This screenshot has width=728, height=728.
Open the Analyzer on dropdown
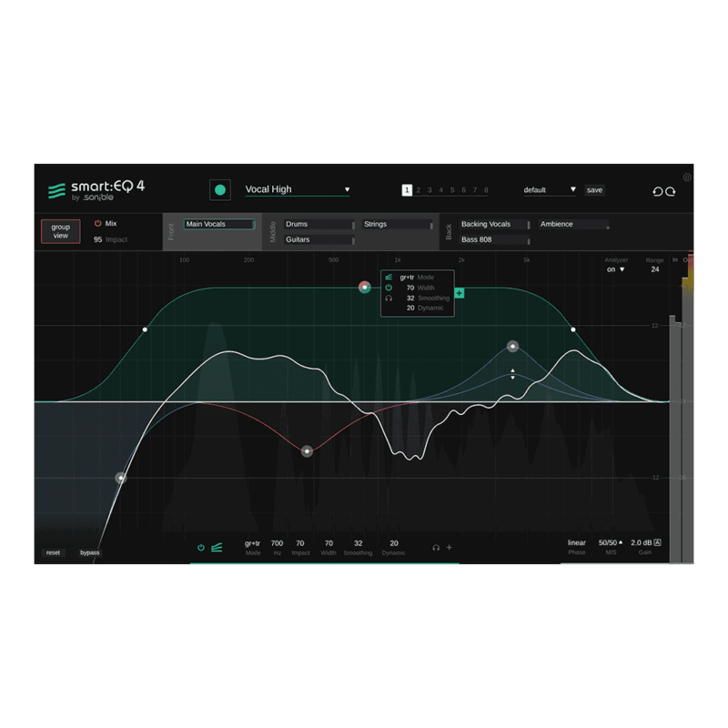tap(616, 269)
